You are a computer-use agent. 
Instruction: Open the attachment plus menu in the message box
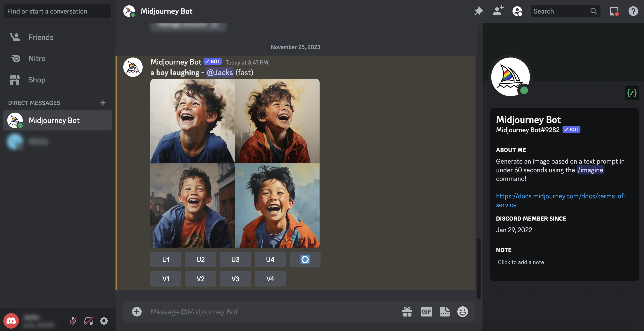pos(137,312)
